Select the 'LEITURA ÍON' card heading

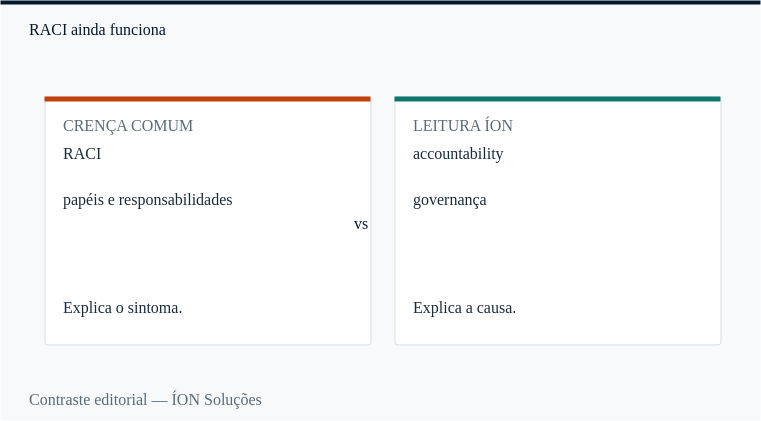coord(463,126)
